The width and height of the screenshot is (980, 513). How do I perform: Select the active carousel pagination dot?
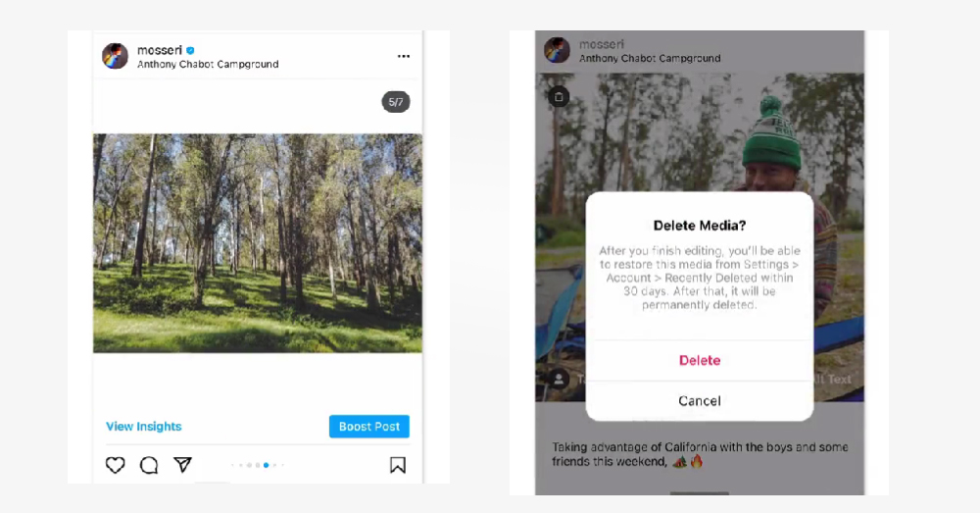point(267,465)
